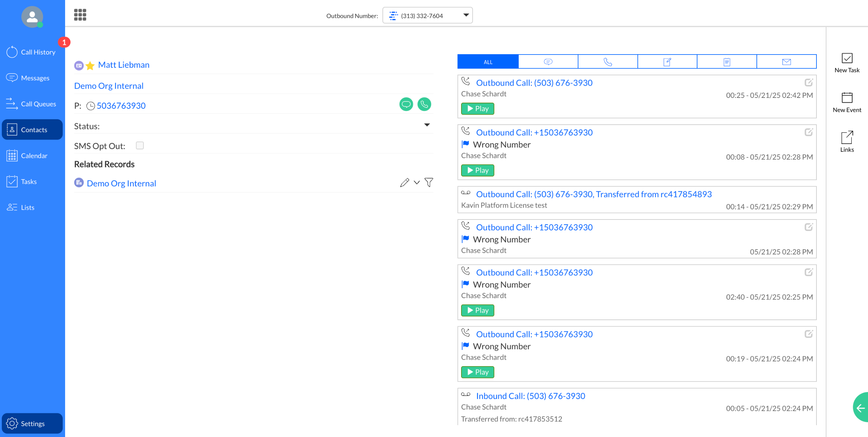Click green SMS message icon beside phone number

[406, 104]
